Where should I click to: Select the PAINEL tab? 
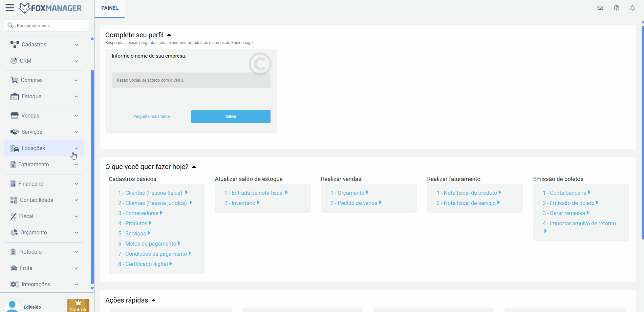pyautogui.click(x=110, y=8)
